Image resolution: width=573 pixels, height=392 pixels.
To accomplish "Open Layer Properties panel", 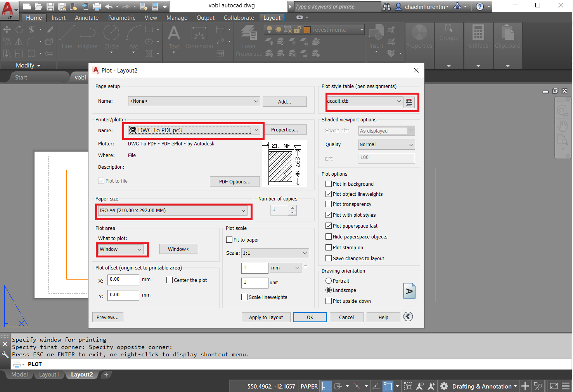I will pos(249,40).
